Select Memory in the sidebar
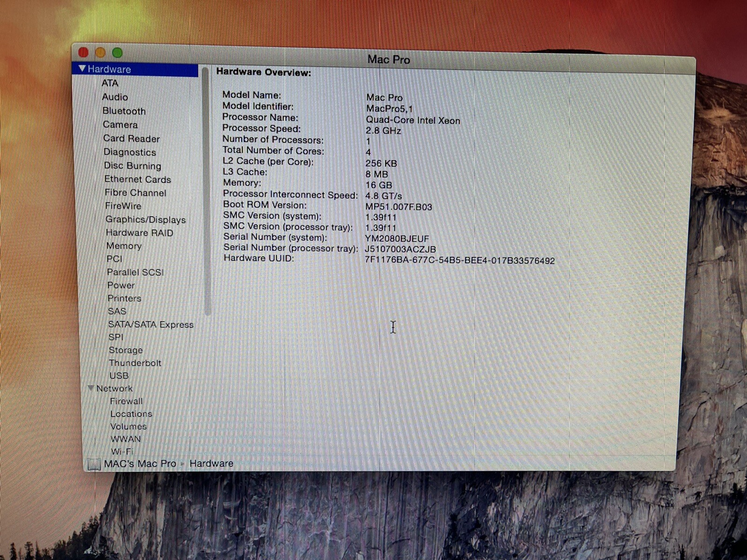The width and height of the screenshot is (747, 560). pos(124,246)
